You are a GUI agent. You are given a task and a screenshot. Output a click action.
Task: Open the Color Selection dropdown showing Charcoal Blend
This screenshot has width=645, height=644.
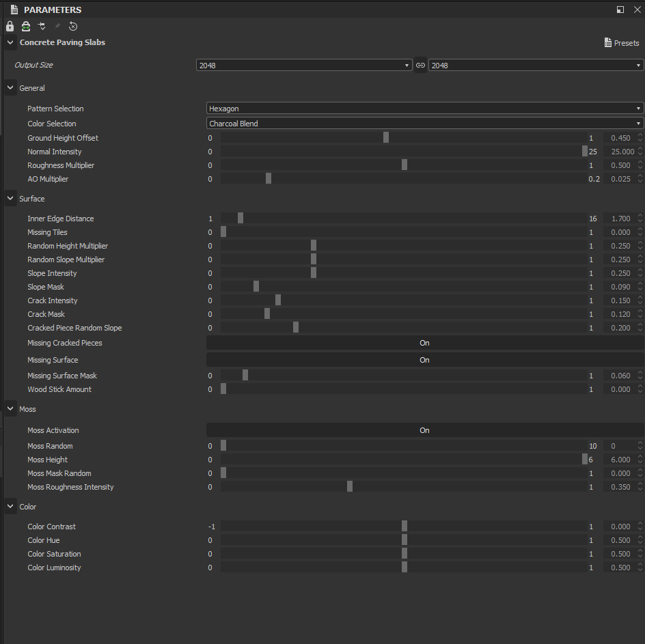[425, 124]
